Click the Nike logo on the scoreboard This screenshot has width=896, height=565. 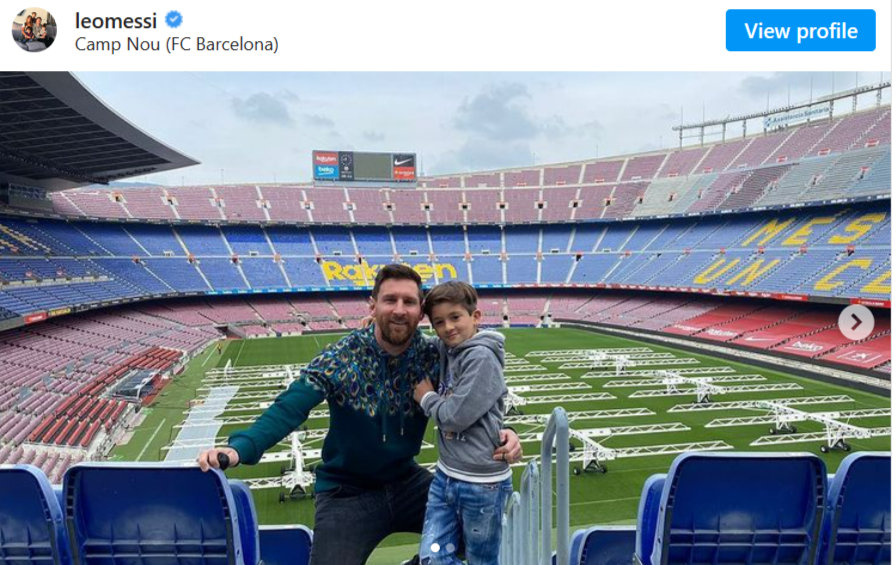click(403, 159)
